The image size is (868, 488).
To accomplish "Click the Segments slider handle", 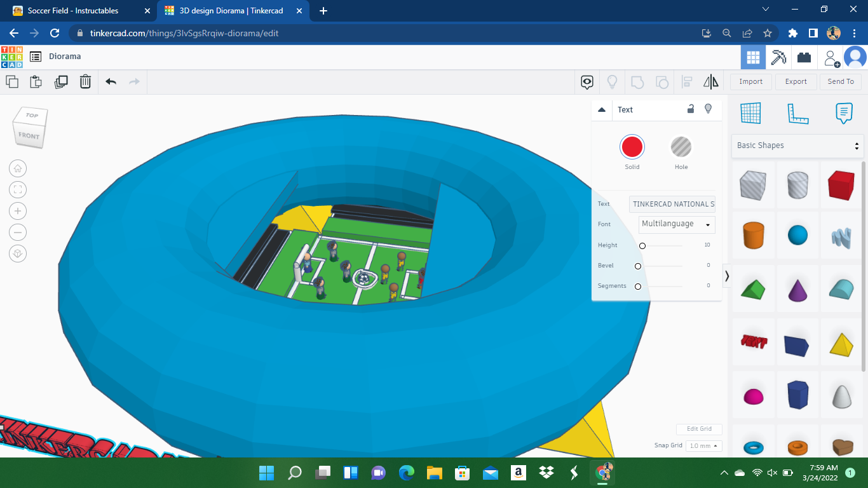I will 638,287.
